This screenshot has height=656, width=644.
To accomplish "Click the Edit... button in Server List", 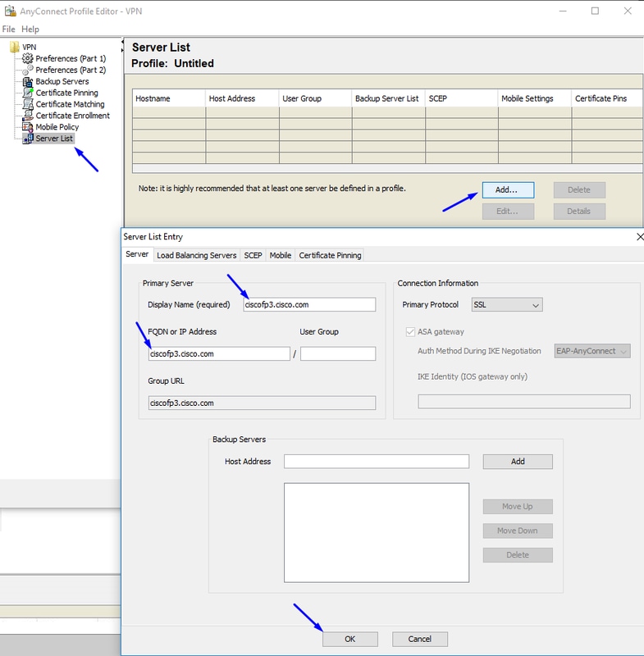I will click(x=508, y=212).
